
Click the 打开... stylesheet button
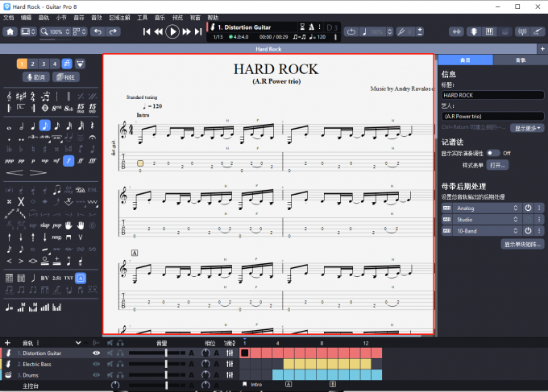point(498,164)
